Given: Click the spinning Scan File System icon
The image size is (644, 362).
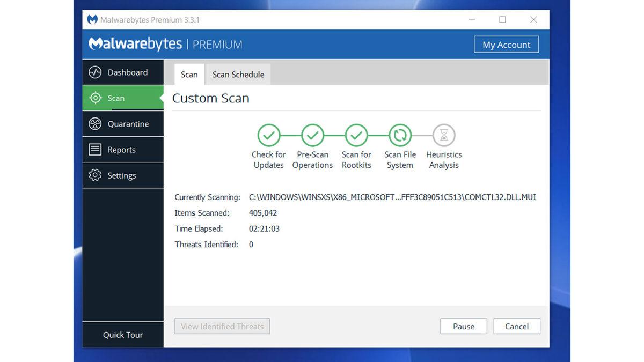Looking at the screenshot, I should click(x=399, y=135).
